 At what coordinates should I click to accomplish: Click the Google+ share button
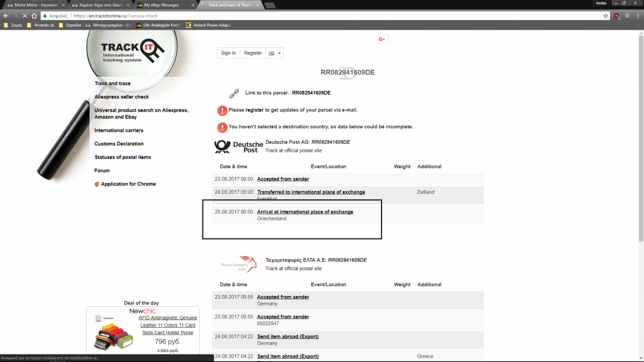(382, 39)
